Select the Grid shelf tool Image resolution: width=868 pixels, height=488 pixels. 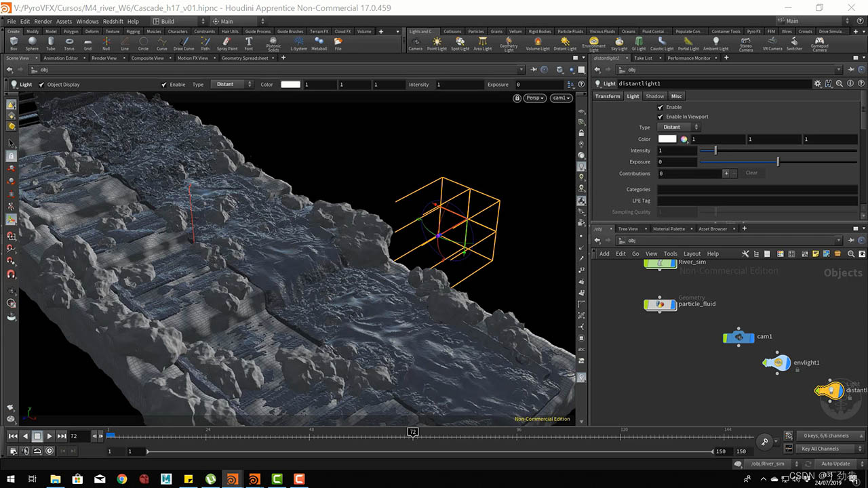click(x=87, y=44)
